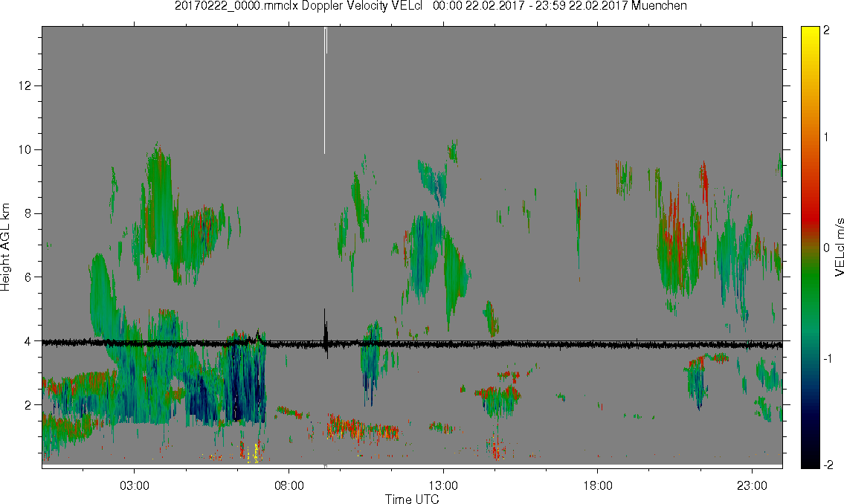Click the 'Height AGL km' axis title
Screen dimensions: 844x504
5,248
